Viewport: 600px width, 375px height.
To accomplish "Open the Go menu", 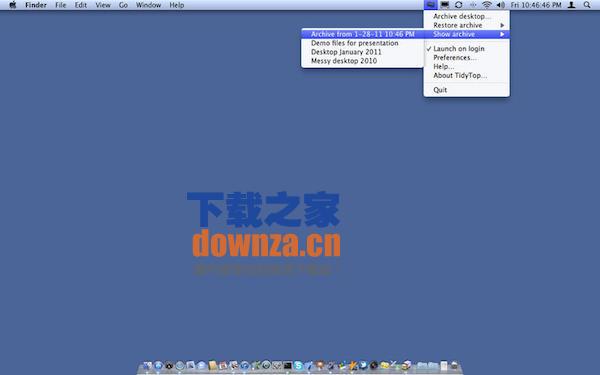I will pos(123,5).
